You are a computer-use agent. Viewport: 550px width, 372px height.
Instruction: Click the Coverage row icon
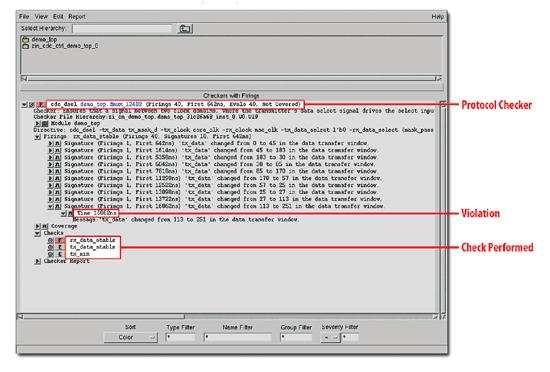click(x=45, y=226)
